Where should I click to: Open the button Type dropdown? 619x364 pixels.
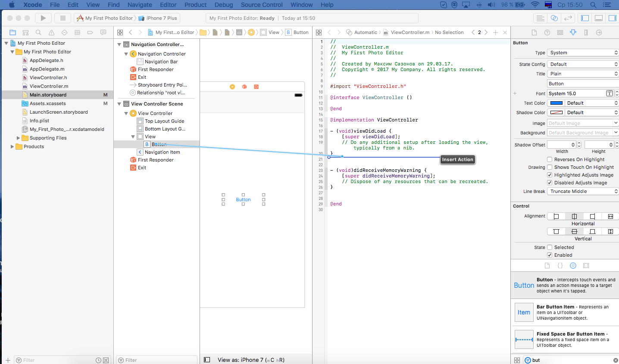tap(583, 53)
